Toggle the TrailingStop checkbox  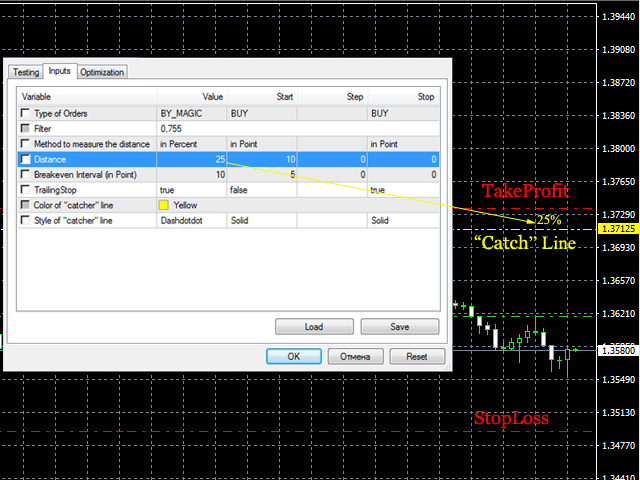tap(25, 189)
